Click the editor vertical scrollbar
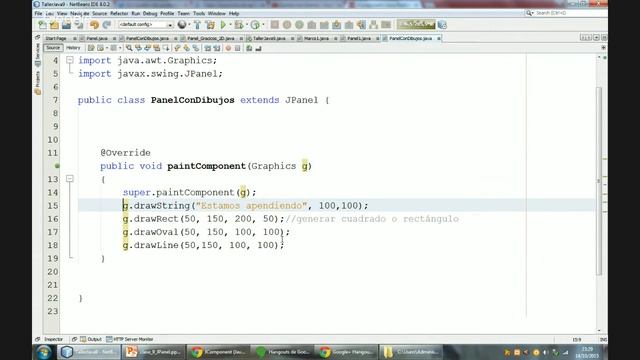Viewport: 640px width, 360px height. pyautogui.click(x=599, y=181)
